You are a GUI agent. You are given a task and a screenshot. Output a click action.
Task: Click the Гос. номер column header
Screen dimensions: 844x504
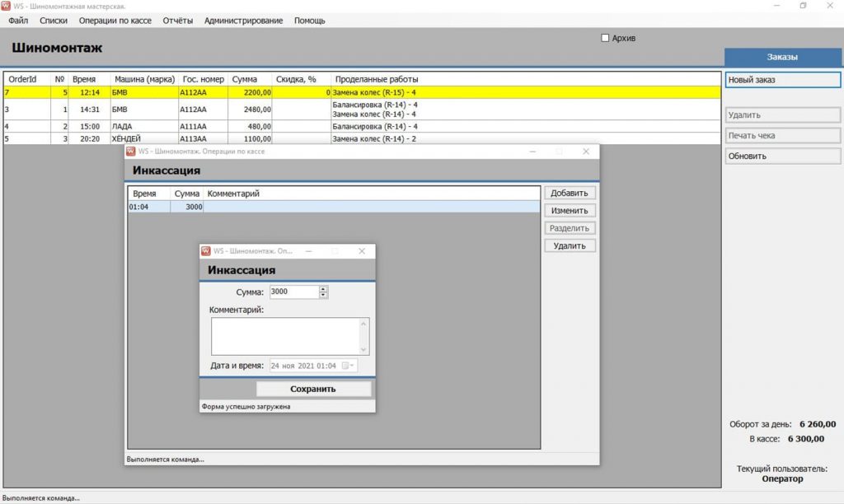tap(204, 79)
